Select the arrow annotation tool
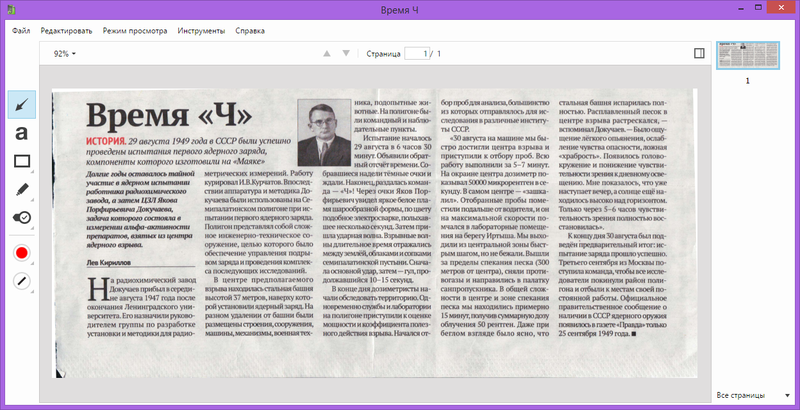The width and height of the screenshot is (800, 410). (x=21, y=105)
